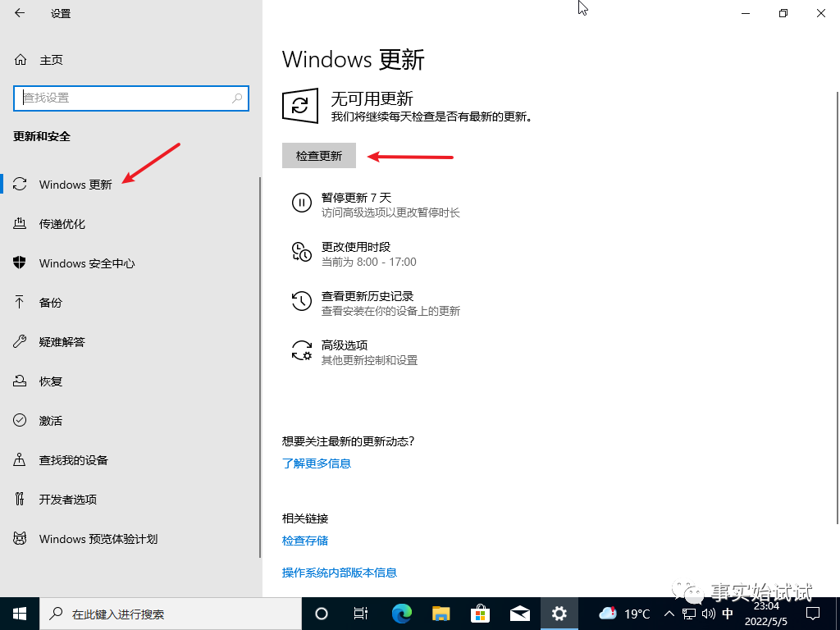840x630 pixels.
Task: Open 传递优化 sidebar icon
Action: pos(20,224)
